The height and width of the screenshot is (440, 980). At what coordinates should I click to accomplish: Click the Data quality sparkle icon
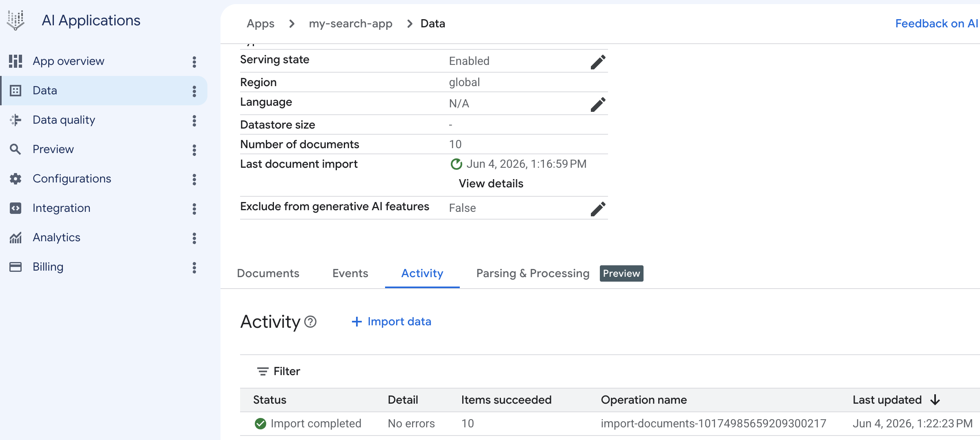[x=16, y=120]
